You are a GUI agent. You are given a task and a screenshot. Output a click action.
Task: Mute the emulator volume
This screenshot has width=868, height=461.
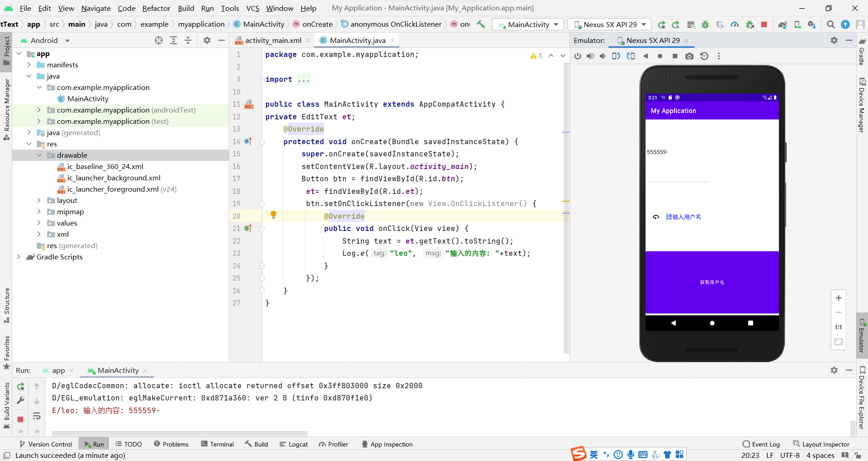[x=603, y=56]
